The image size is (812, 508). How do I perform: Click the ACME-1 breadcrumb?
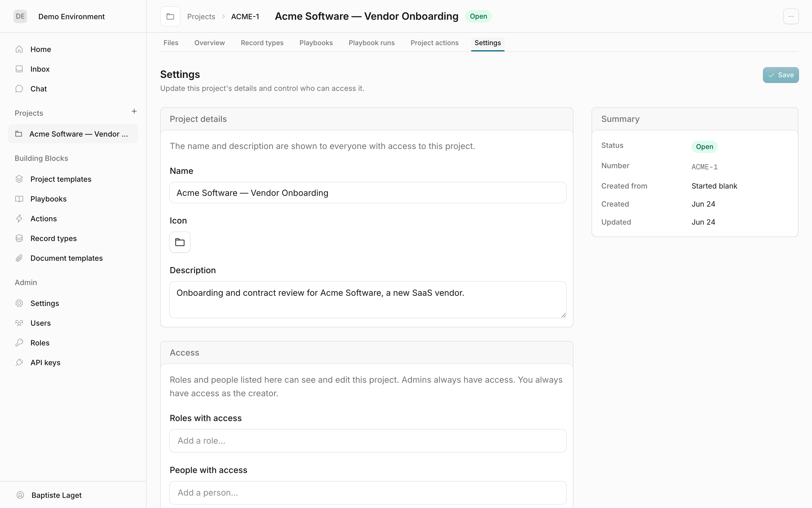point(245,16)
